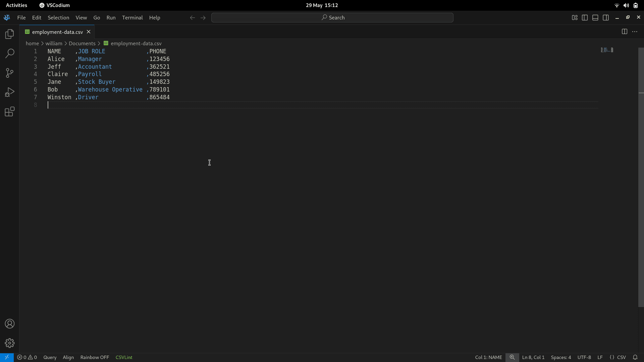Open the editor More Actions ellipsis

[x=635, y=32]
